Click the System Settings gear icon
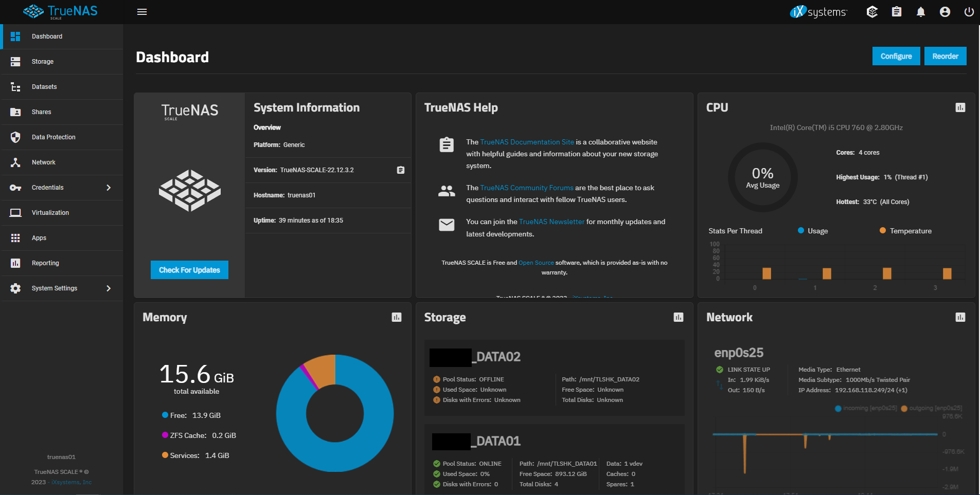The image size is (980, 495). (x=15, y=288)
